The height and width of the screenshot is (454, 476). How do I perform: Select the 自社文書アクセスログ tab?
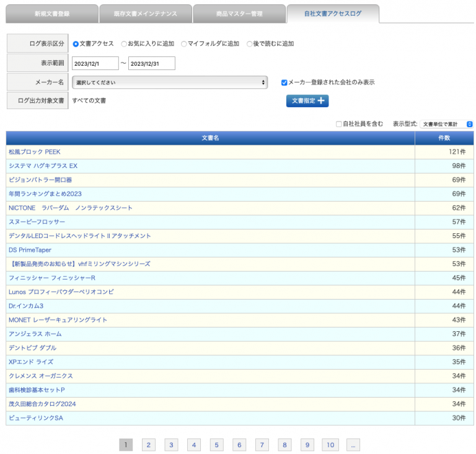pyautogui.click(x=333, y=14)
